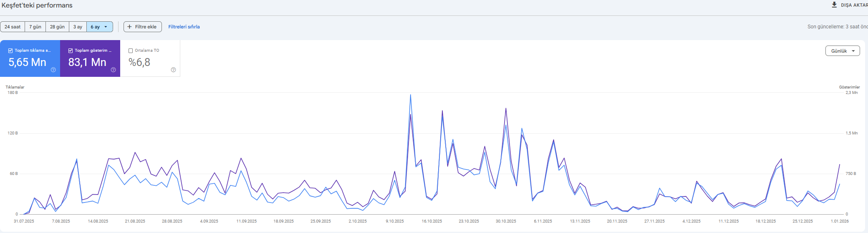This screenshot has height=233, width=868.
Task: Open the Günlük granularity dropdown
Action: (x=842, y=51)
